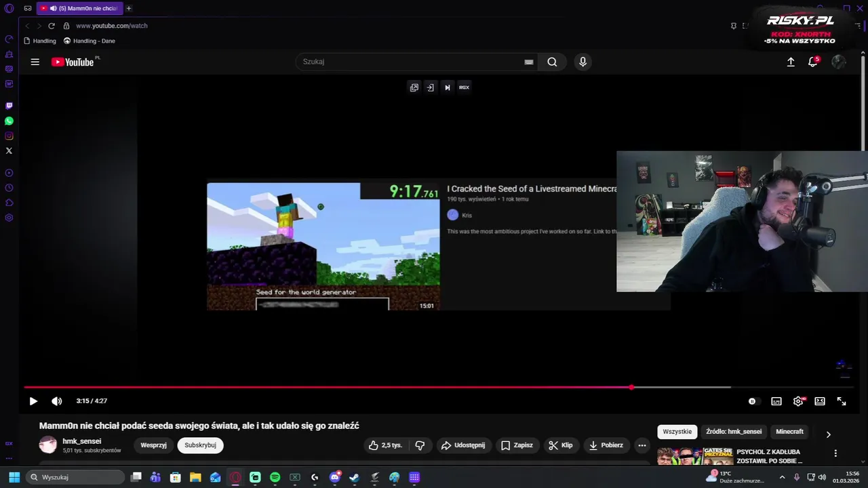This screenshot has width=868, height=488.
Task: Open options for PSYCHOL Z KADŁUBA video
Action: [835, 453]
